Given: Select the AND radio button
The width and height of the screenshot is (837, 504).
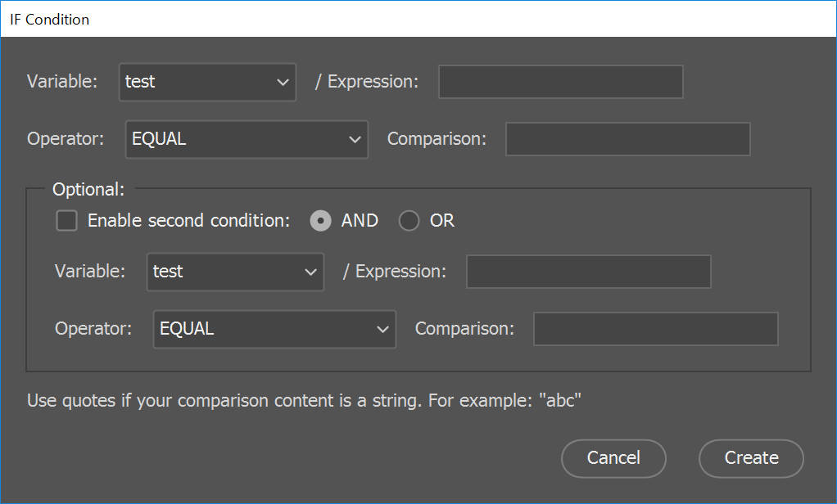Looking at the screenshot, I should pyautogui.click(x=320, y=221).
